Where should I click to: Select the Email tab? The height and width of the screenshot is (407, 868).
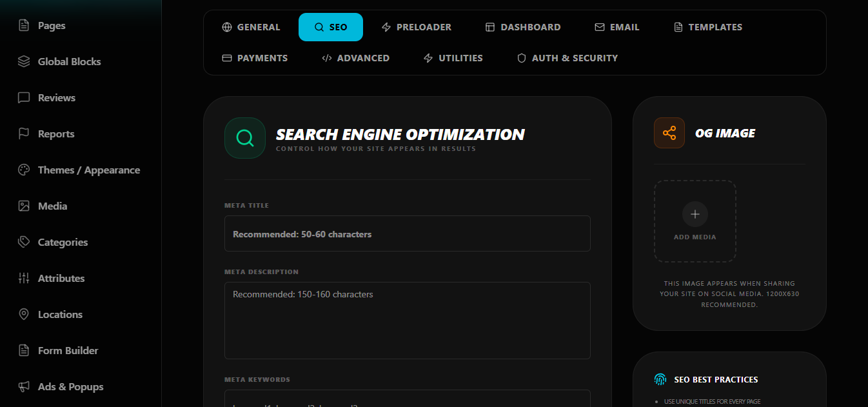[616, 27]
